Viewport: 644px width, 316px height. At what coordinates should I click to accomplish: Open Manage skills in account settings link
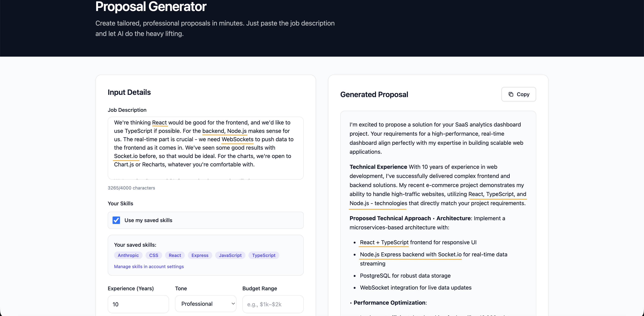coord(149,266)
